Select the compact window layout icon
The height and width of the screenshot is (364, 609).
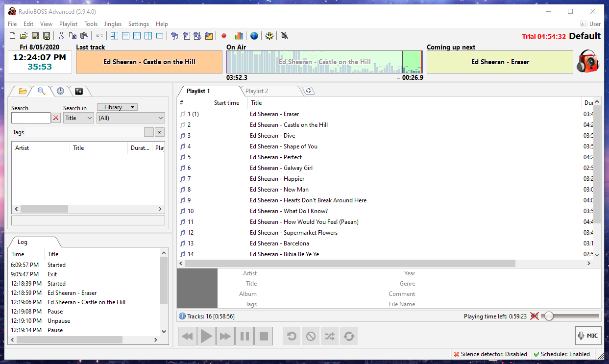click(160, 36)
